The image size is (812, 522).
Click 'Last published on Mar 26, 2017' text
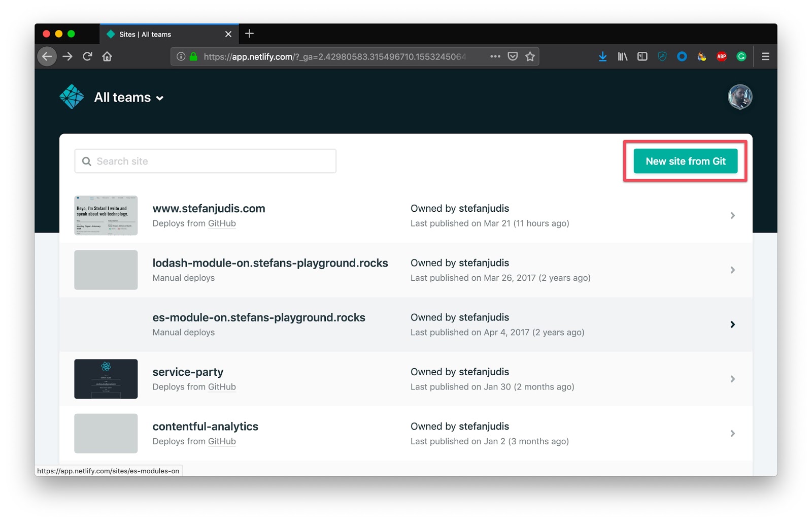[500, 278]
